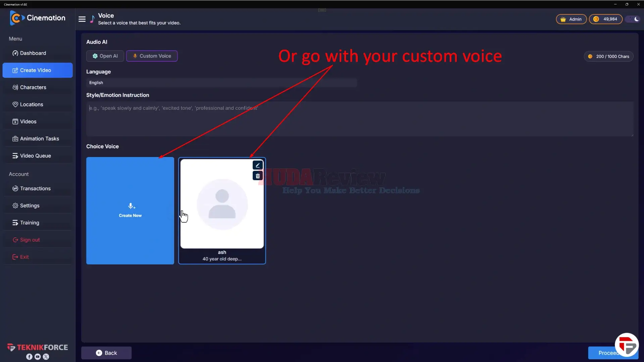Delete ash voice with trash icon
Screen dimensions: 644x362
257,176
